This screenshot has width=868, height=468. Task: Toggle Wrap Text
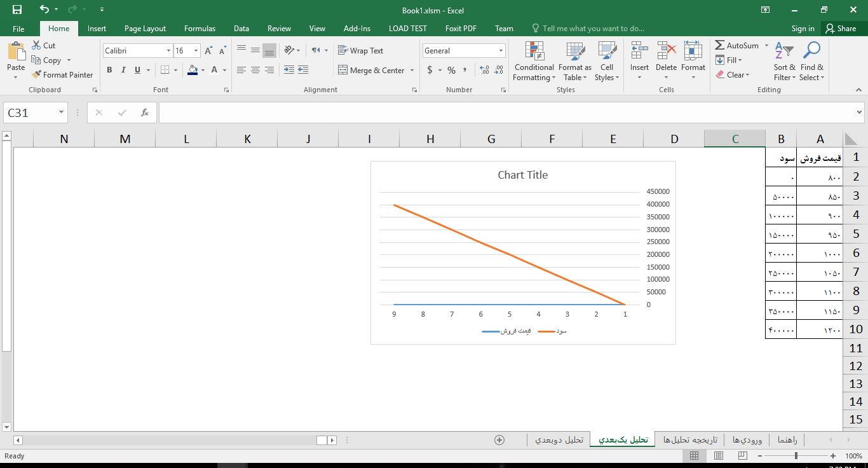(x=361, y=50)
